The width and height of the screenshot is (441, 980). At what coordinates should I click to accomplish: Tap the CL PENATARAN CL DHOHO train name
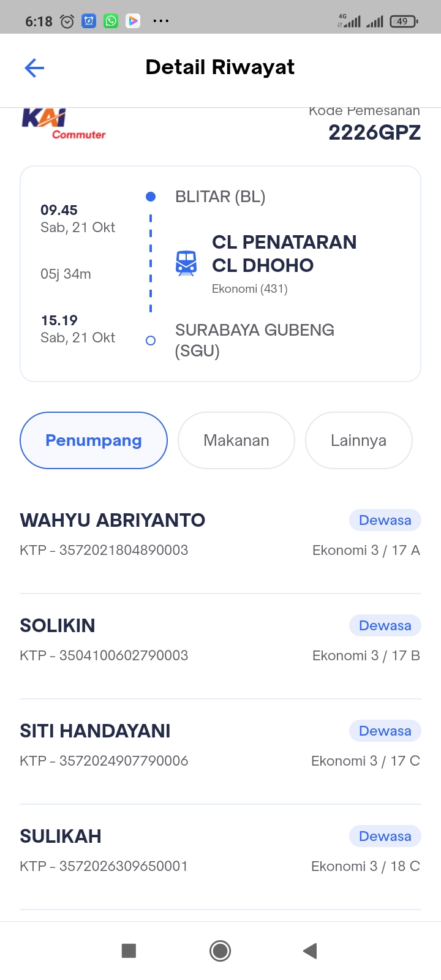pos(284,254)
